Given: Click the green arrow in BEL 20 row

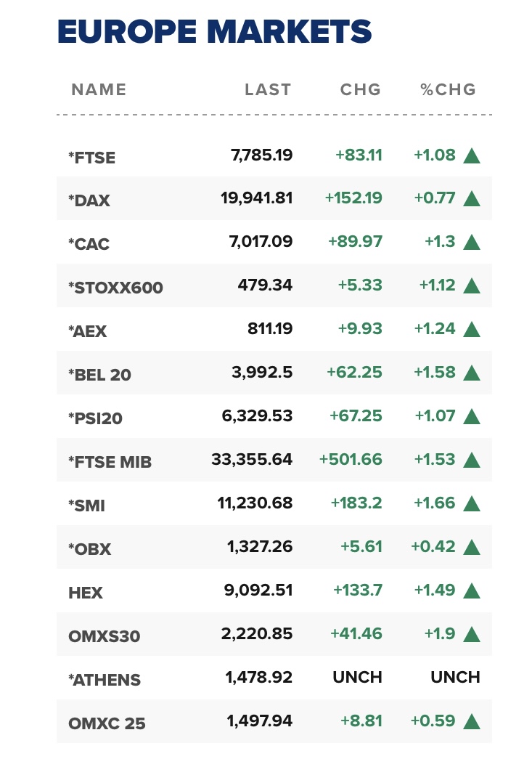Looking at the screenshot, I should coord(472,373).
